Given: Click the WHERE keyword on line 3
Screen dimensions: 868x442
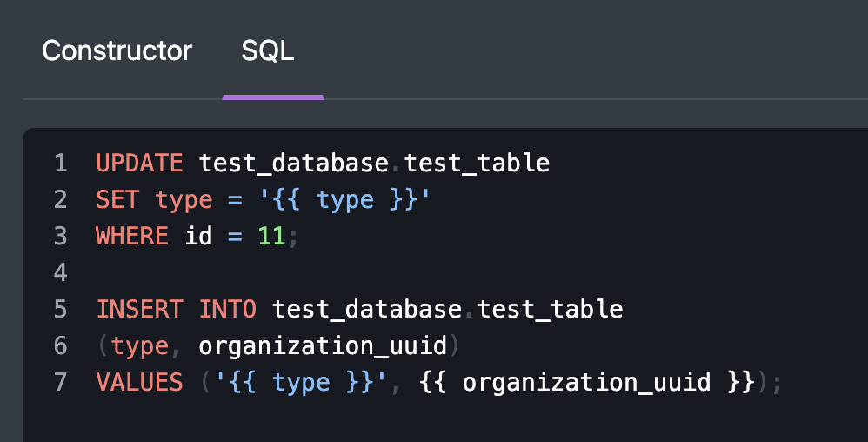Looking at the screenshot, I should point(132,236).
